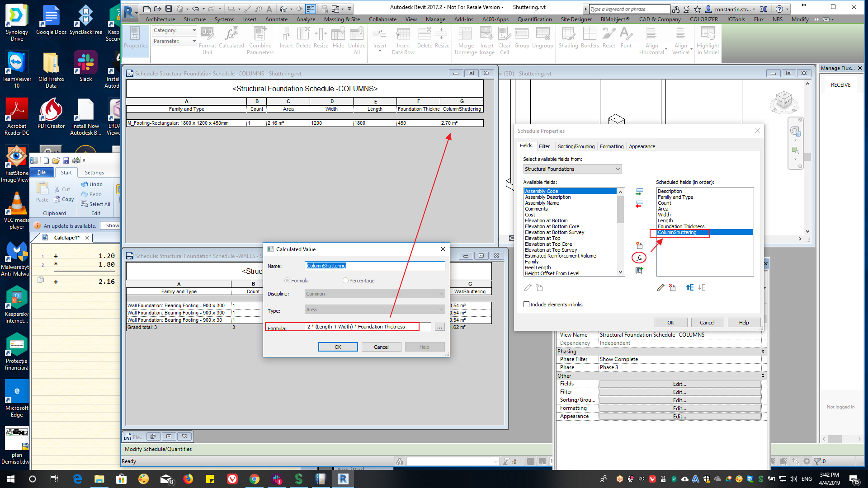Enable the Include elements in links checkbox
This screenshot has width=868, height=488.
pos(526,304)
